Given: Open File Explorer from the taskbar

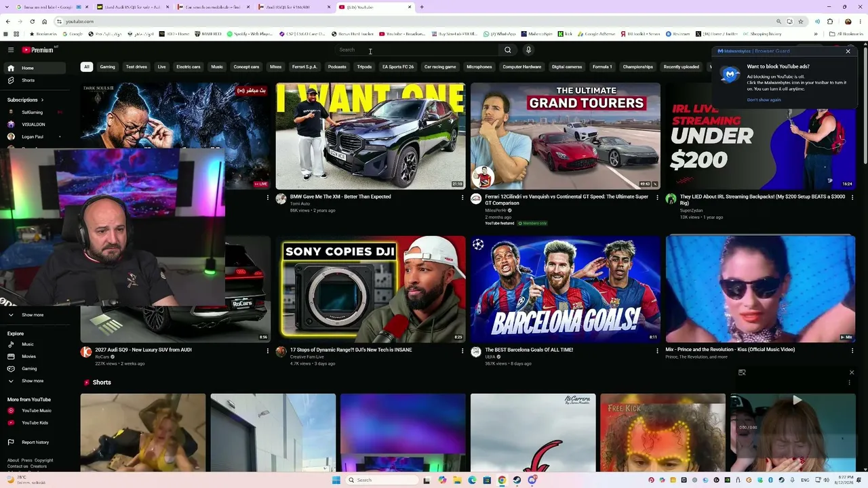Looking at the screenshot, I should (x=457, y=480).
